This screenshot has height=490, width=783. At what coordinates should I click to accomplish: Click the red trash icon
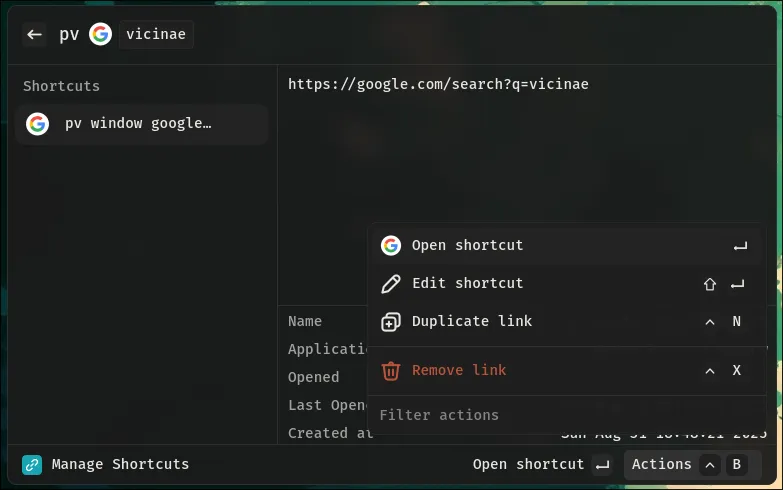(391, 370)
